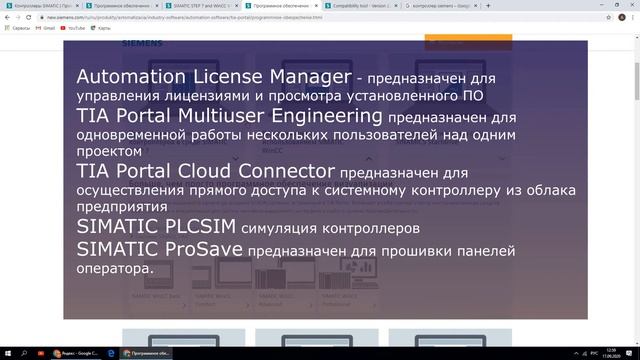640x360 pixels.
Task: Click the address bar URL field
Action: [x=318, y=18]
